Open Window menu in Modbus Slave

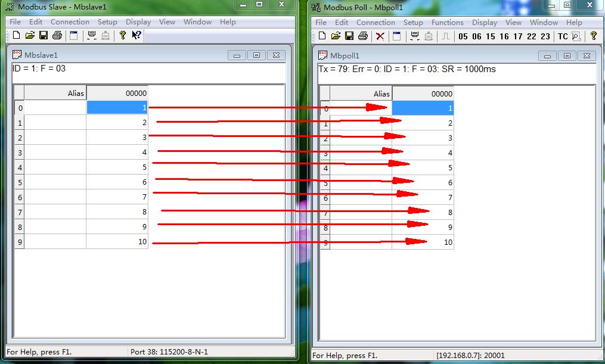pyautogui.click(x=197, y=22)
